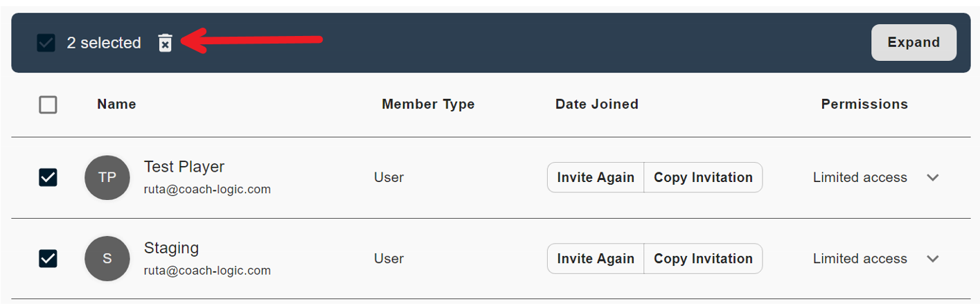Sort by Member Type column header
Viewport: 980px width, 308px height.
[x=428, y=105]
